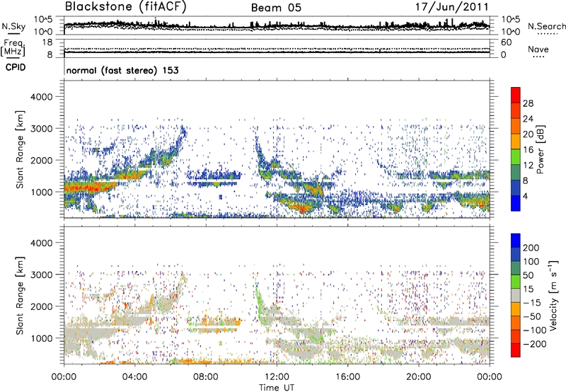Click the 12:00 time axis label
The image size is (566, 392).
pyautogui.click(x=277, y=377)
